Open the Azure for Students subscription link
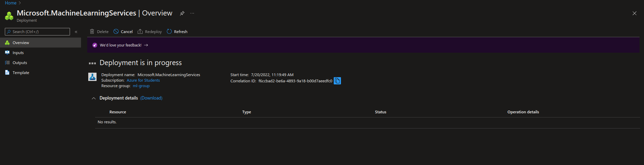Viewport: 644px width, 165px height. [143, 80]
